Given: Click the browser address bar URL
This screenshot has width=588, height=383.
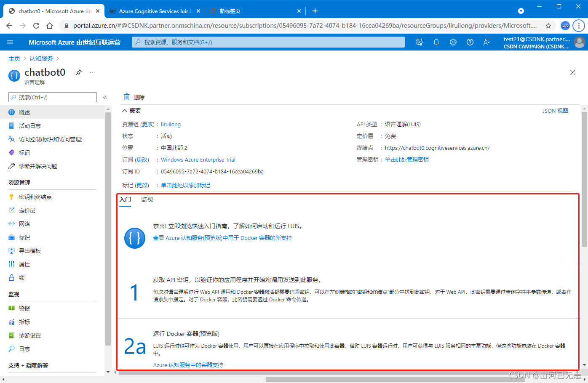Looking at the screenshot, I should click(x=305, y=26).
